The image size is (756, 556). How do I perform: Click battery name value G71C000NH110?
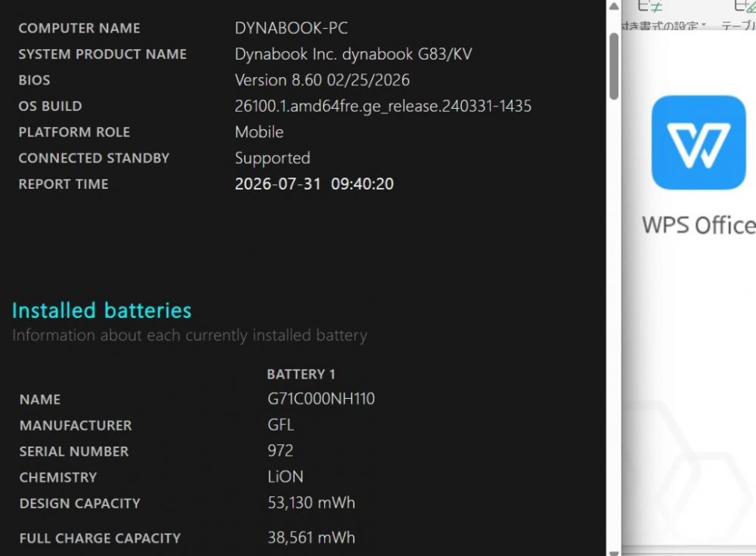point(321,399)
